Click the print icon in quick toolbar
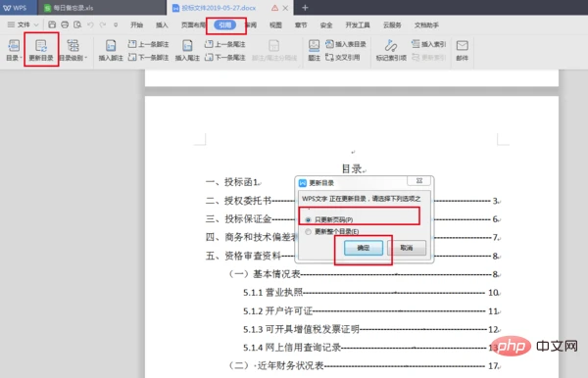 65,24
